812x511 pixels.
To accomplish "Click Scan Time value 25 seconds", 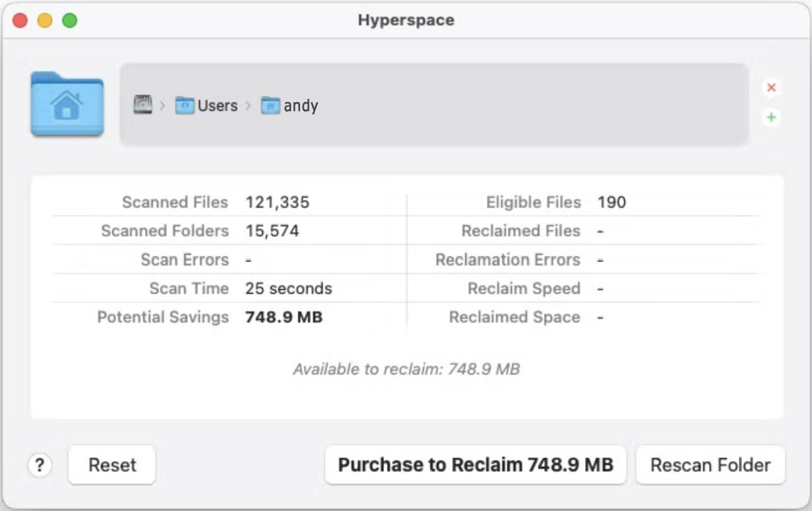I will pos(289,289).
